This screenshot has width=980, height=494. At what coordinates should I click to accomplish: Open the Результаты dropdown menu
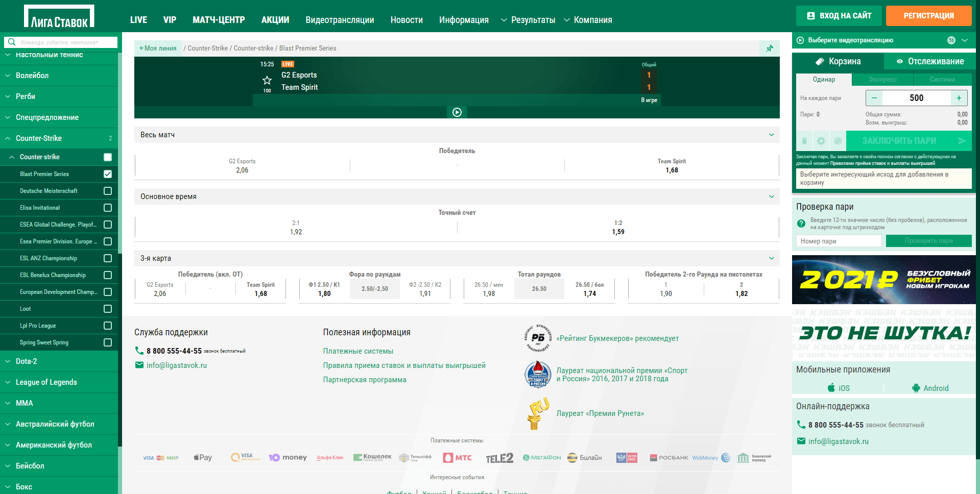528,20
